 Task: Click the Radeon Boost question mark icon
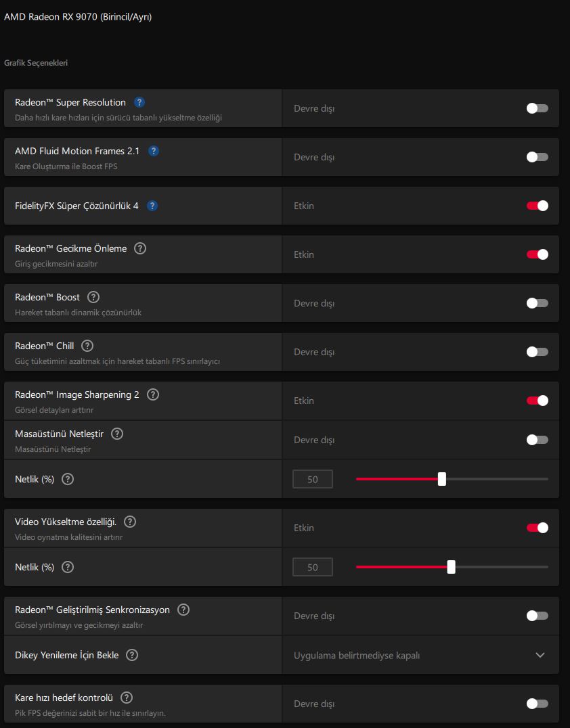[x=93, y=297]
